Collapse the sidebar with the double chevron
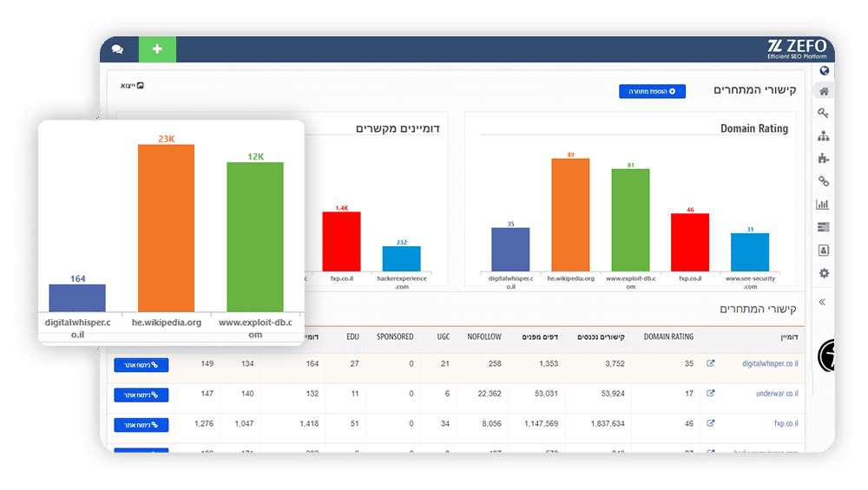868x490 pixels. pos(822,302)
